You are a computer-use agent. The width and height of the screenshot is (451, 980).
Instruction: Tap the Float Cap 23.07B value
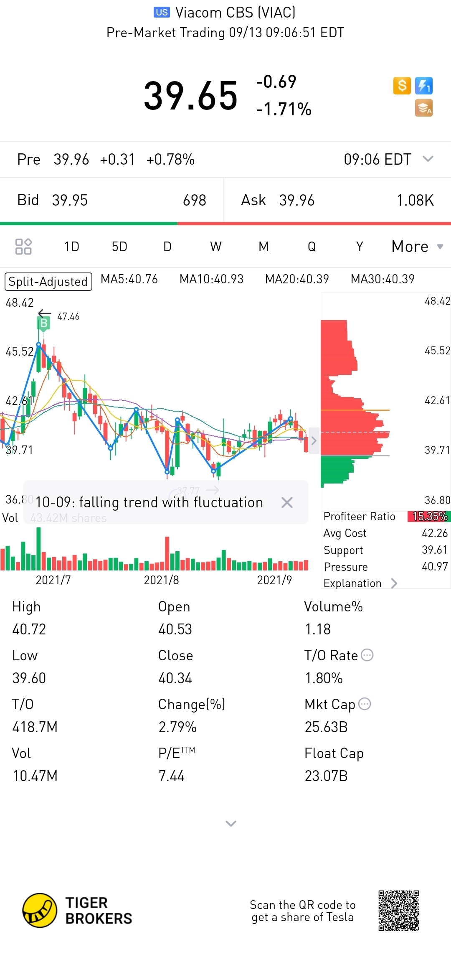pos(326,776)
